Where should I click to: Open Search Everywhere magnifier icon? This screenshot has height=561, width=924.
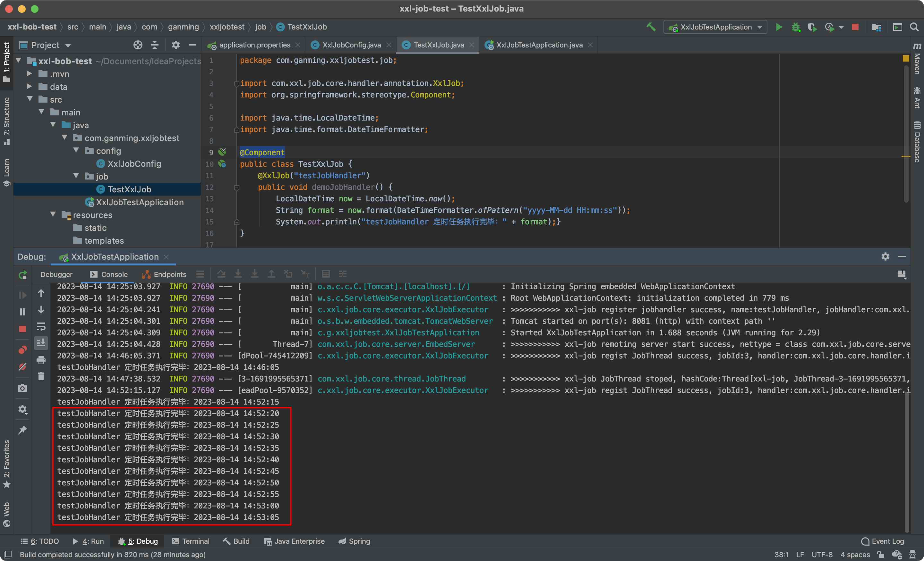(x=914, y=27)
